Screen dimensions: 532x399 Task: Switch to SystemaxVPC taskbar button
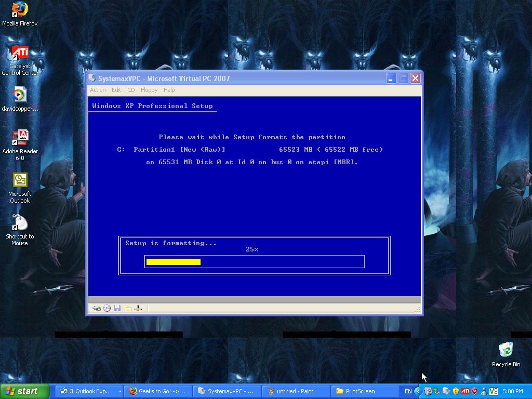pos(227,391)
